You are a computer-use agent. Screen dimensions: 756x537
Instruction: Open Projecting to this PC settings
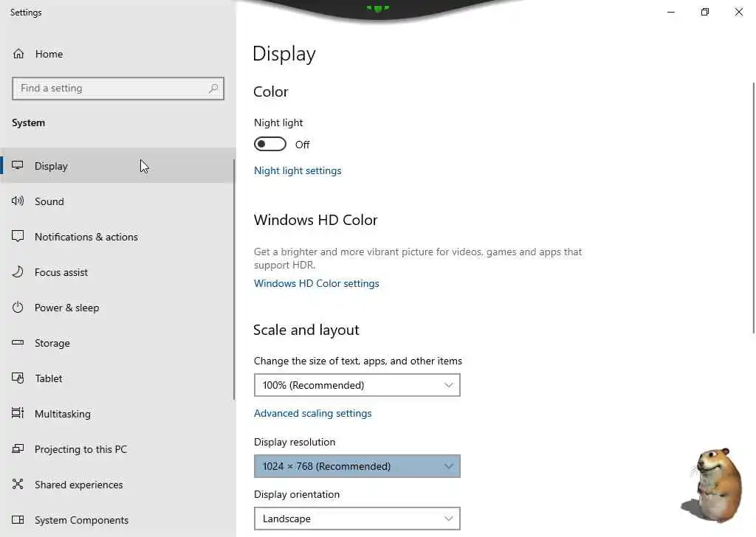117,449
